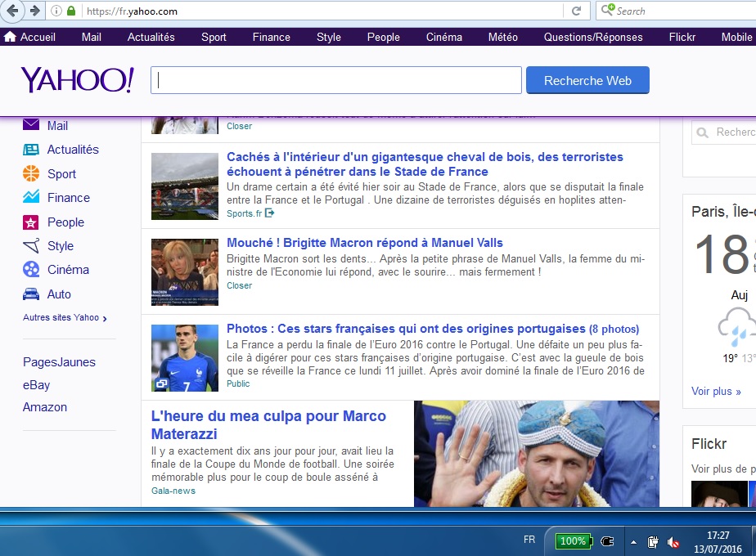The width and height of the screenshot is (756, 556).
Task: Reload the page with the refresh icon
Action: pos(576,11)
